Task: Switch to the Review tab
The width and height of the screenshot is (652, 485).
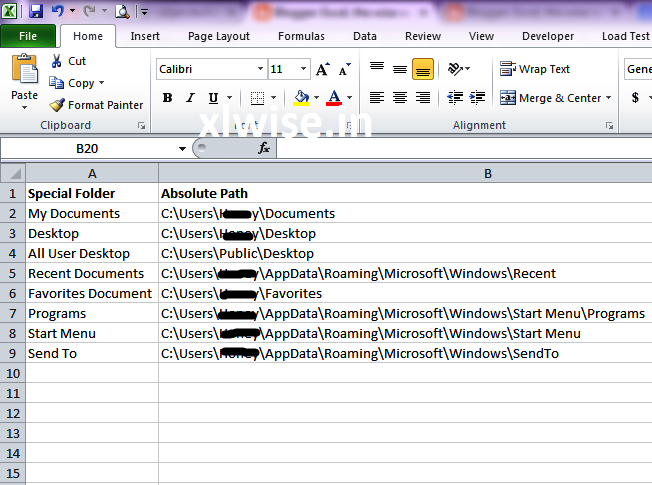Action: coord(423,36)
